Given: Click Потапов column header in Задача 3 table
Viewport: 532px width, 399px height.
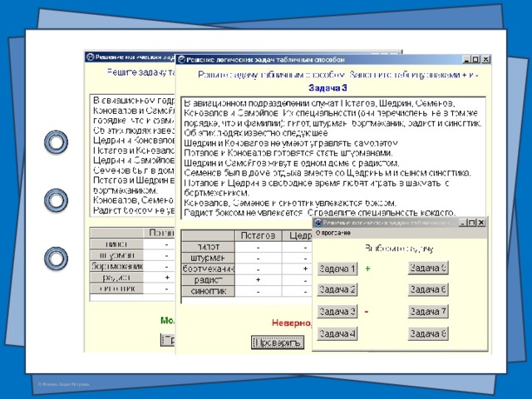Looking at the screenshot, I should point(259,235).
